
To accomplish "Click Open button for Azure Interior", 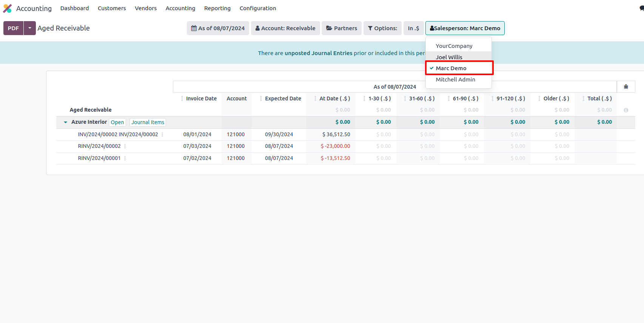I will 117,122.
